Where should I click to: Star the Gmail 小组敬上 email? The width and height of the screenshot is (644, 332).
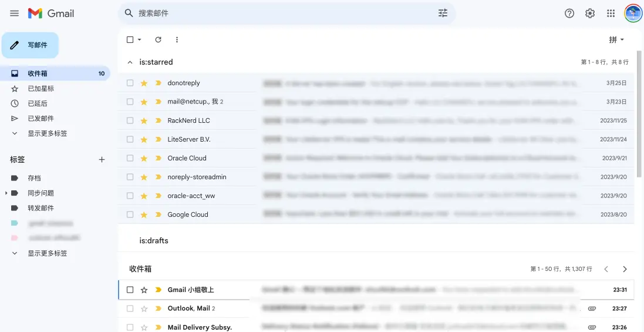pos(144,290)
